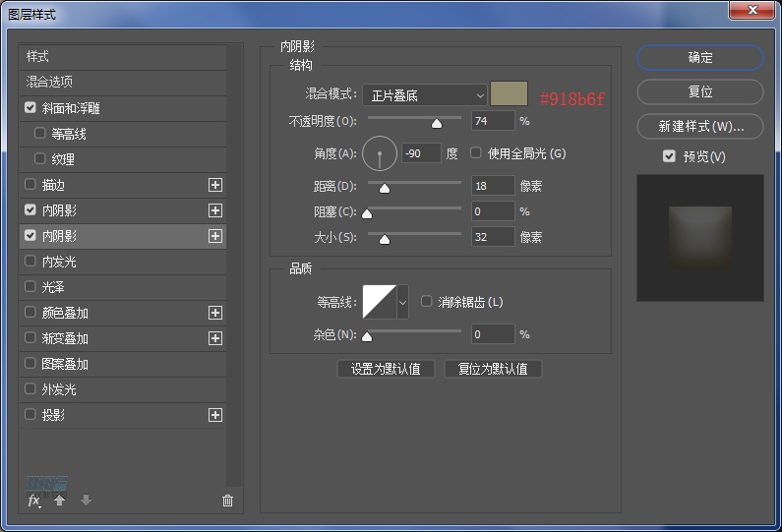Screen dimensions: 782x532
Task: Click the 角度 field showing -90
Action: pos(421,153)
